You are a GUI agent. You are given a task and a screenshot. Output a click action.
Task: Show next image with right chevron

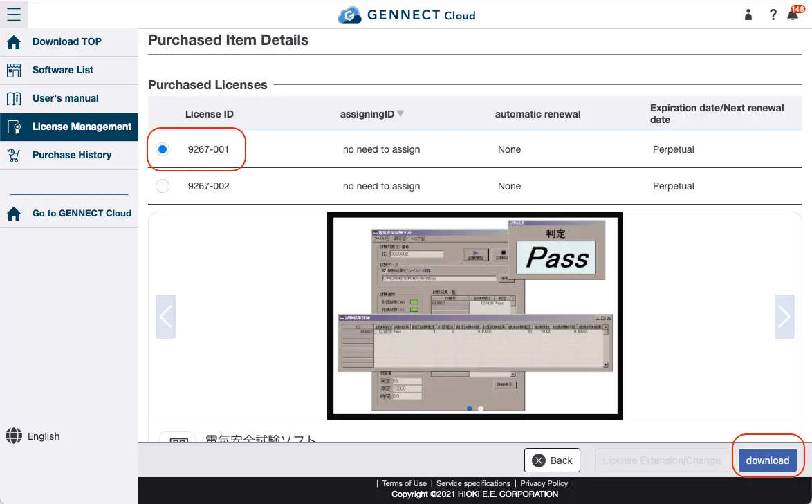[x=784, y=317]
